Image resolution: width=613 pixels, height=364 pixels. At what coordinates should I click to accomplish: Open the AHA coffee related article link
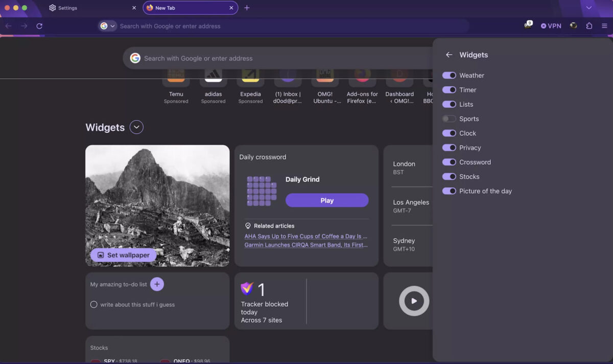coord(305,236)
